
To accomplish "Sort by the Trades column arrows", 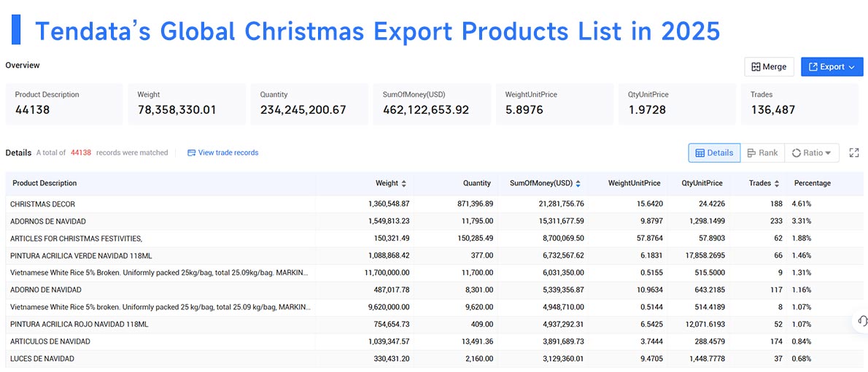I will pos(777,183).
